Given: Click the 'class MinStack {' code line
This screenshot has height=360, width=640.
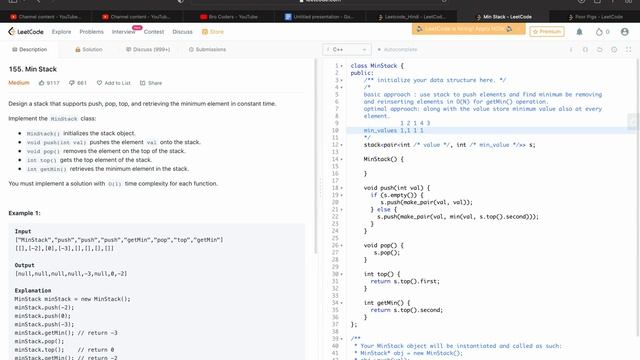Looking at the screenshot, I should tap(377, 66).
